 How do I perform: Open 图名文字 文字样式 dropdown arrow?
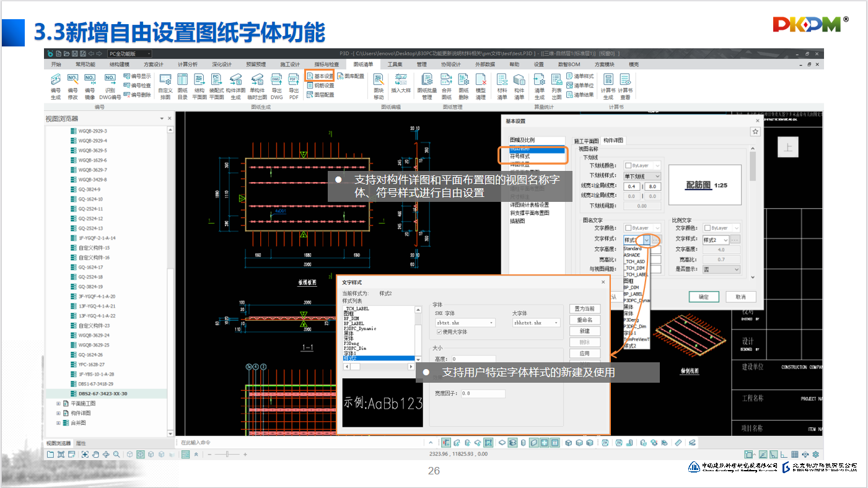646,240
